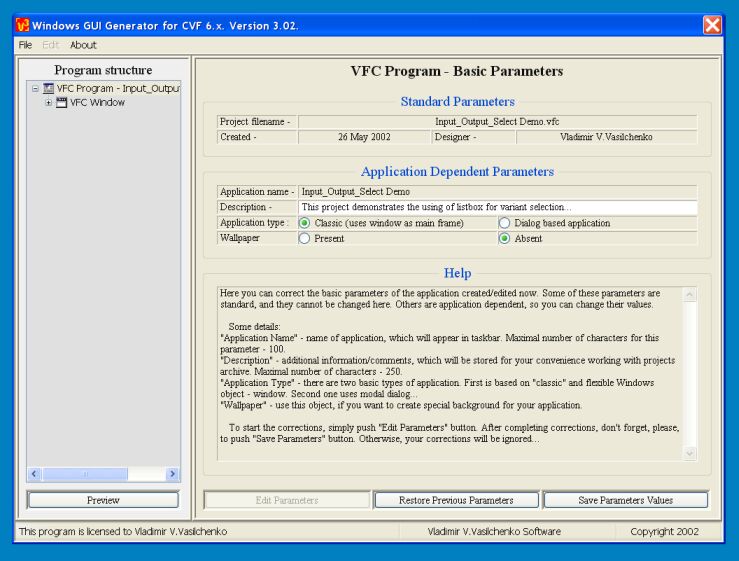739x561 pixels.
Task: Open the Edit menu
Action: (x=50, y=45)
